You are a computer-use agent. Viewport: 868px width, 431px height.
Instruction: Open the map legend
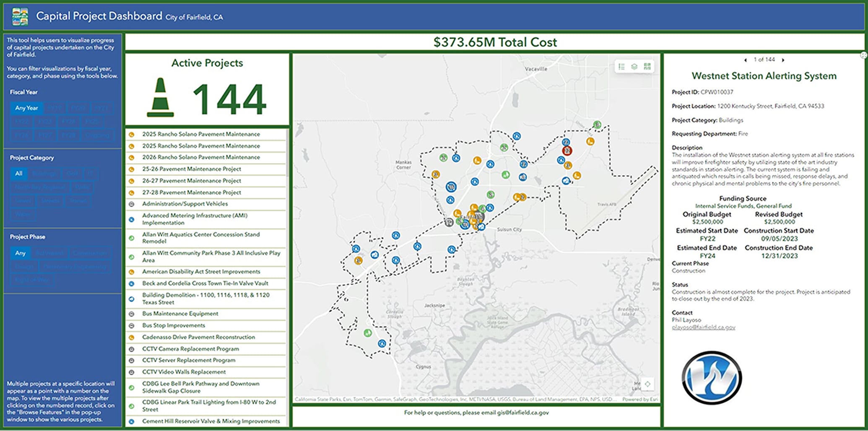click(621, 66)
